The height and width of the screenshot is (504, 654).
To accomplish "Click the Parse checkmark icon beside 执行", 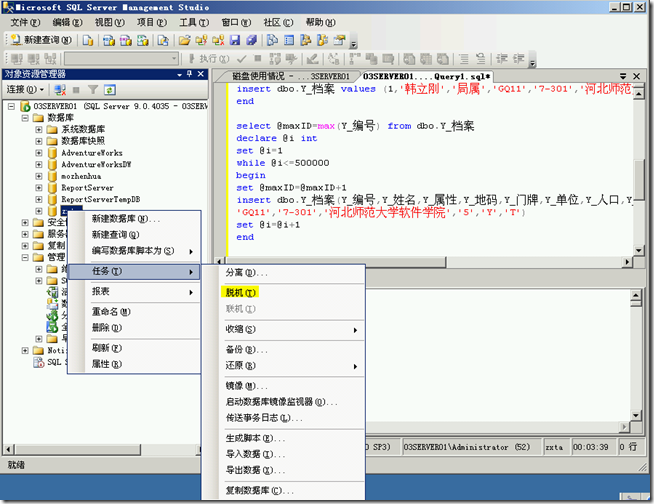I will coord(241,59).
